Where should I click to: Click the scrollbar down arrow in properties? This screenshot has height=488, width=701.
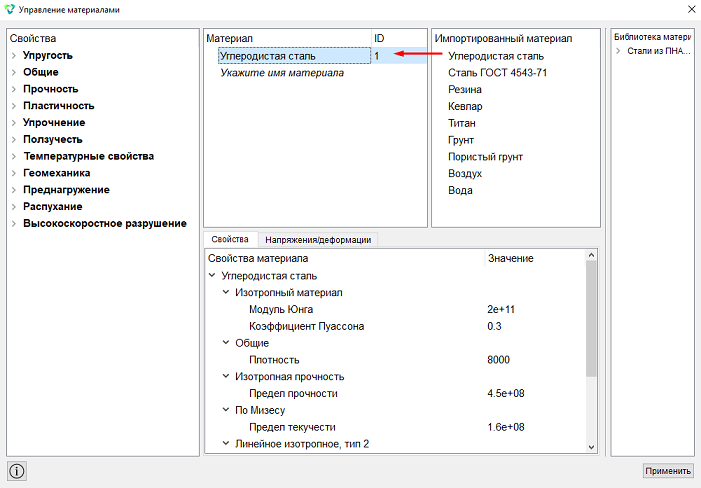point(591,447)
